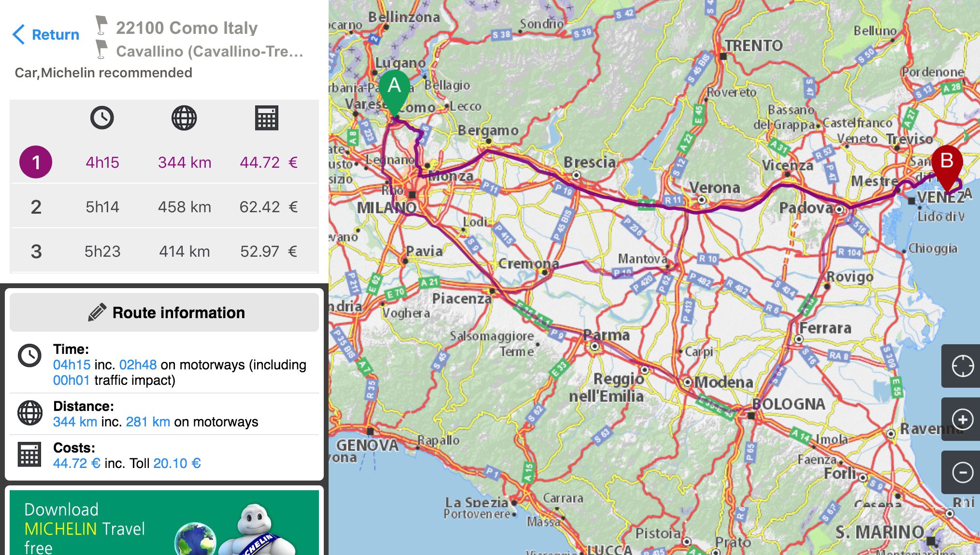Screen dimensions: 980x555
Task: Click the 20.10 € toll cost value
Action: pyautogui.click(x=176, y=463)
